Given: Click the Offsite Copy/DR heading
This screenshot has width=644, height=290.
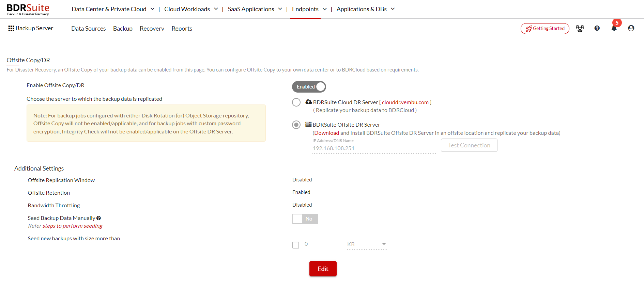Looking at the screenshot, I should tap(28, 60).
